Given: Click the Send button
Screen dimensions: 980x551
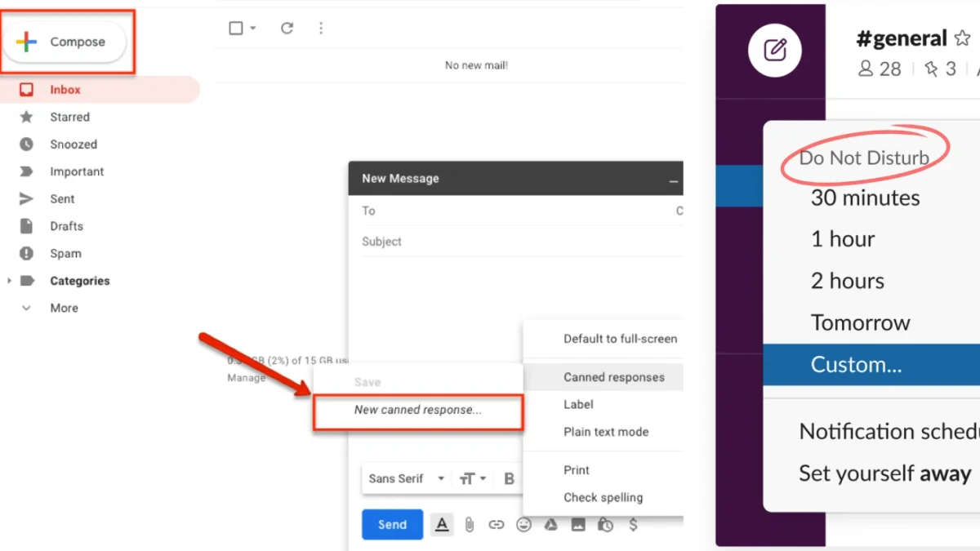Looking at the screenshot, I should coord(392,525).
